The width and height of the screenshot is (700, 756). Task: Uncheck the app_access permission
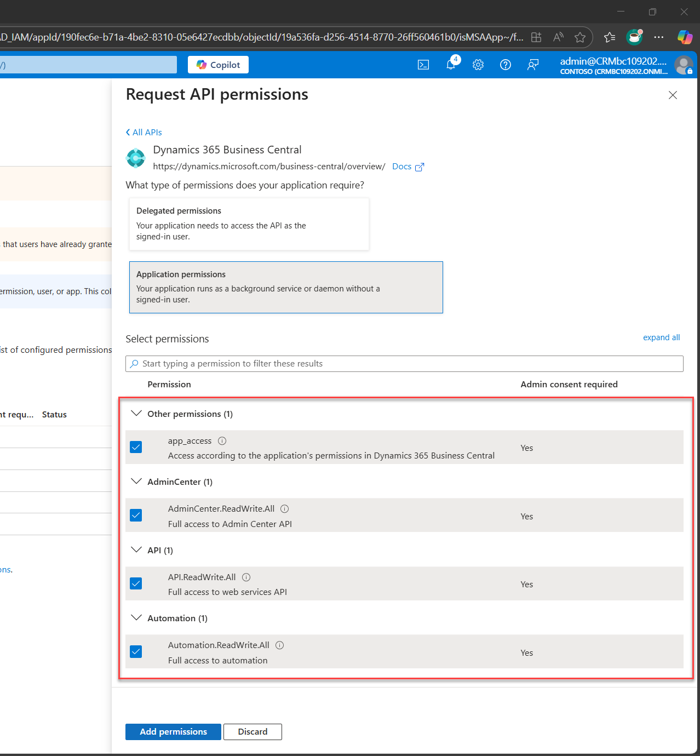(x=136, y=447)
